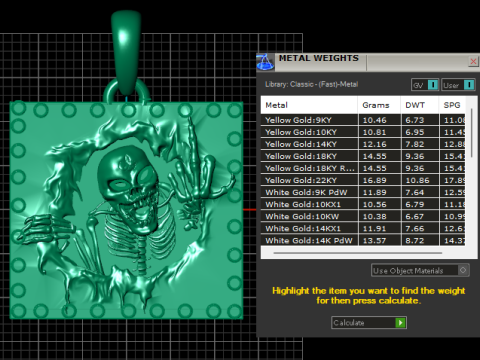Select the Yellow Gold:10KY row

363,132
